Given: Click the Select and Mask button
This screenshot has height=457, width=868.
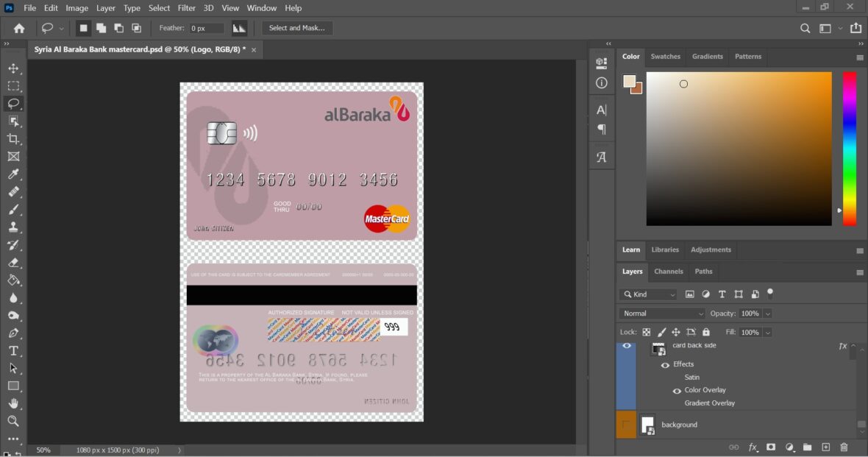Looking at the screenshot, I should coord(298,28).
